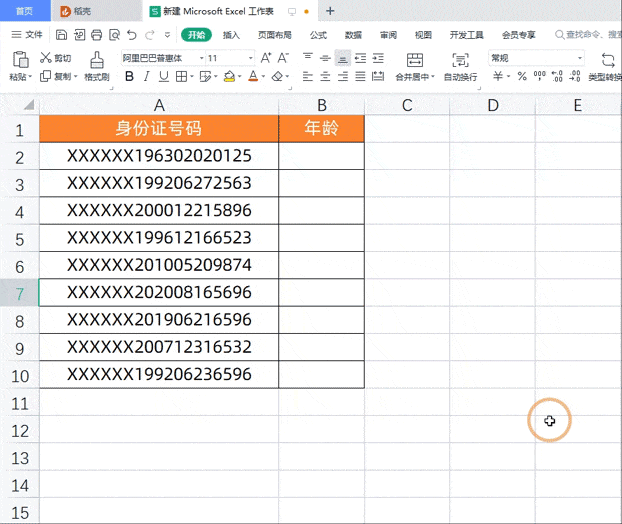Screen dimensions: 622x524
Task: Toggle Italic formatting
Action: click(146, 76)
